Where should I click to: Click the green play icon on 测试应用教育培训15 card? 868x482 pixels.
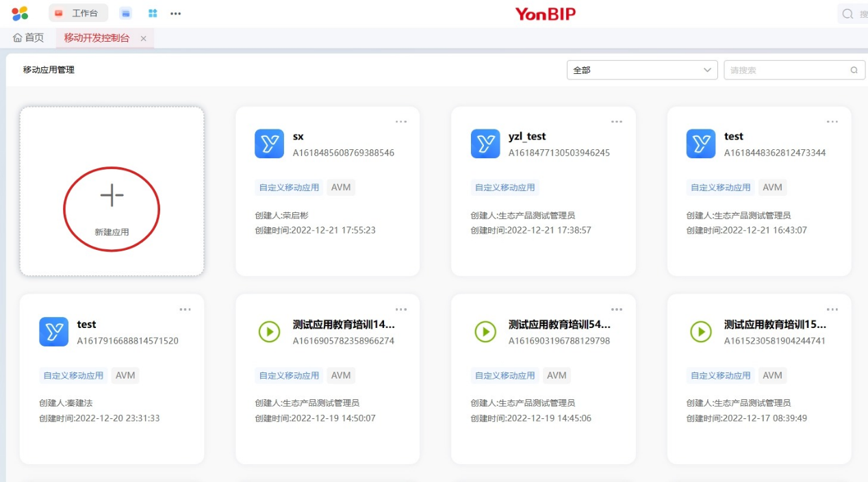click(700, 331)
